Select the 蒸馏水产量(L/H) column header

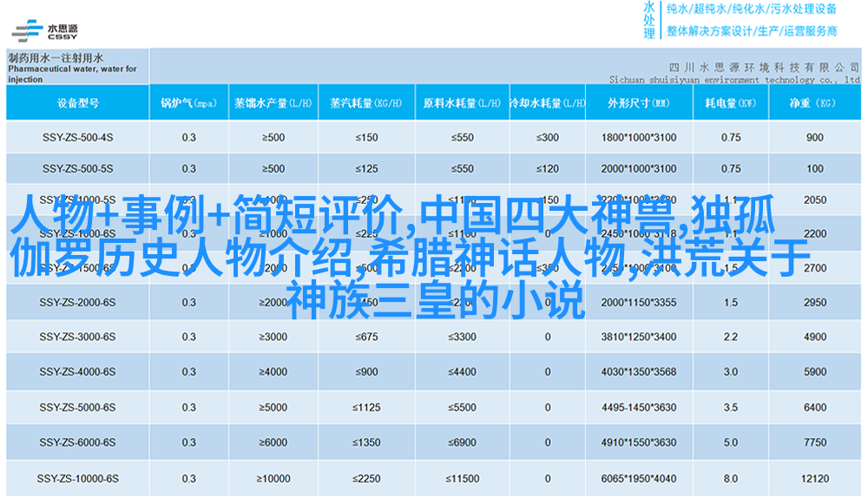273,103
